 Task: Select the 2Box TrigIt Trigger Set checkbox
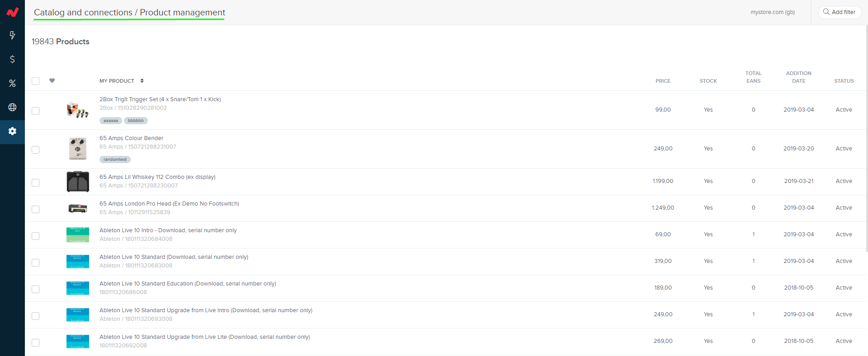pos(36,111)
